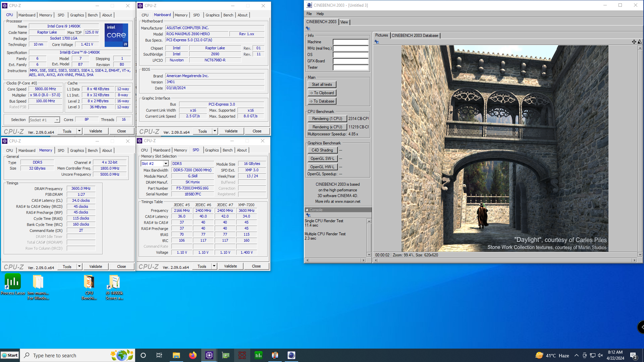The height and width of the screenshot is (362, 644).
Task: Select Bench tab in top-left CPU-Z
Action: pos(93,15)
